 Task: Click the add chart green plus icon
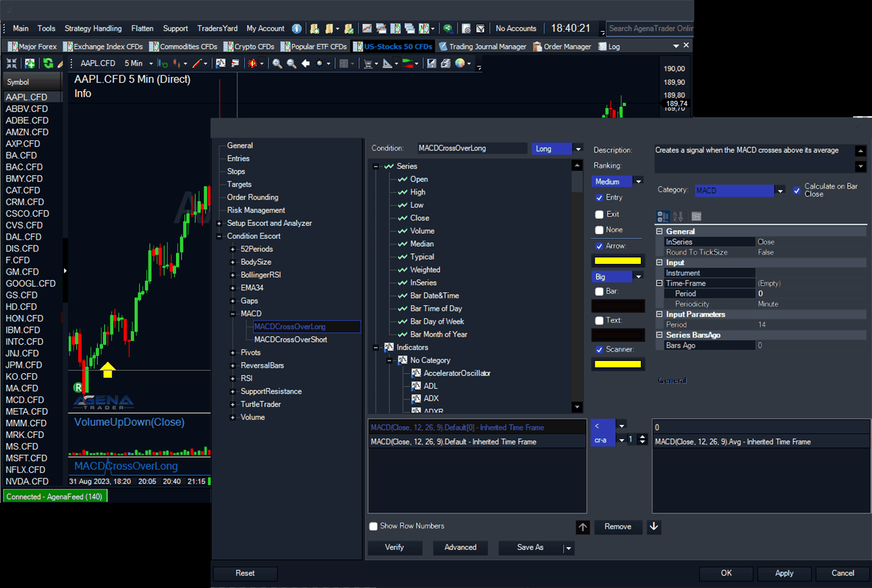[x=30, y=63]
